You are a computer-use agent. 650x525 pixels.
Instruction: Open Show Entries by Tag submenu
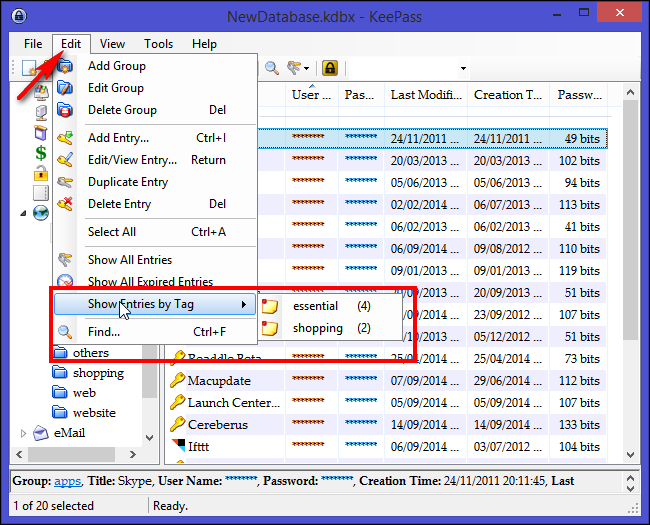150,304
